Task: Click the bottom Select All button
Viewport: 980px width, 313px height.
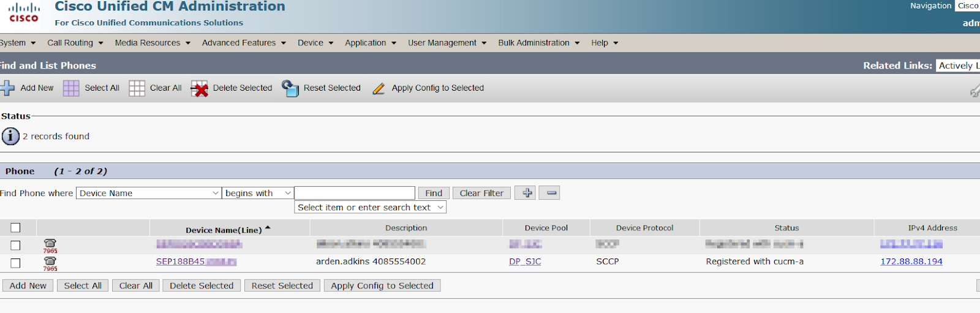Action: pos(83,285)
